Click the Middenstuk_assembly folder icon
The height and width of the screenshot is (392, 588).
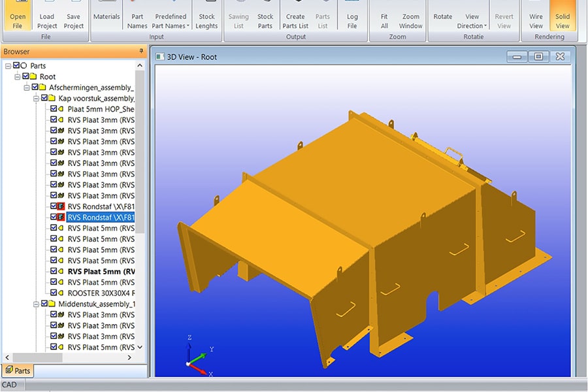[x=52, y=304]
